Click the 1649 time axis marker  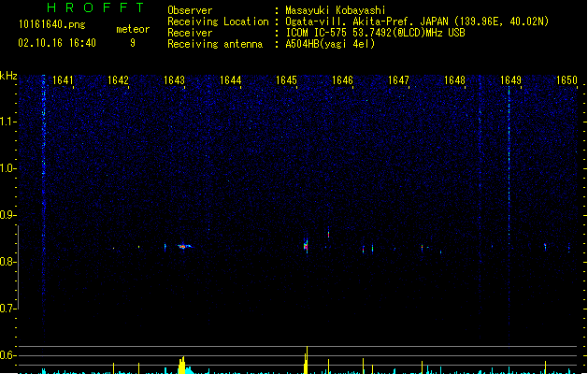[510, 80]
